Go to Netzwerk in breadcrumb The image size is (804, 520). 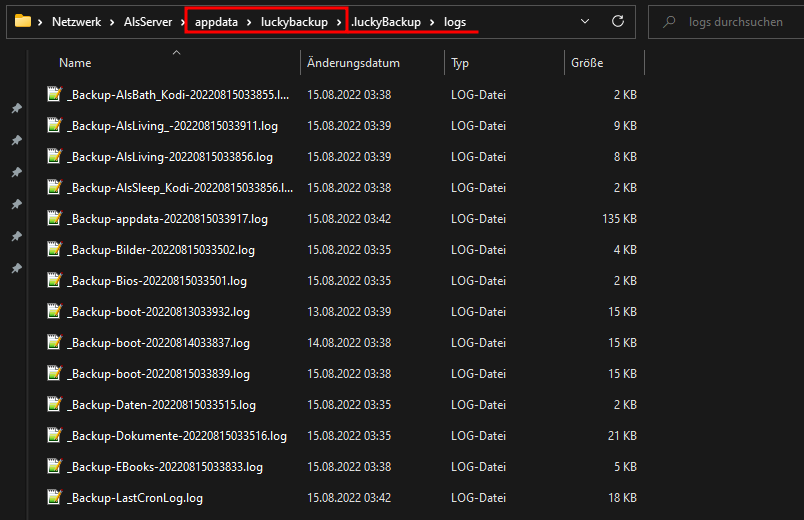point(76,22)
